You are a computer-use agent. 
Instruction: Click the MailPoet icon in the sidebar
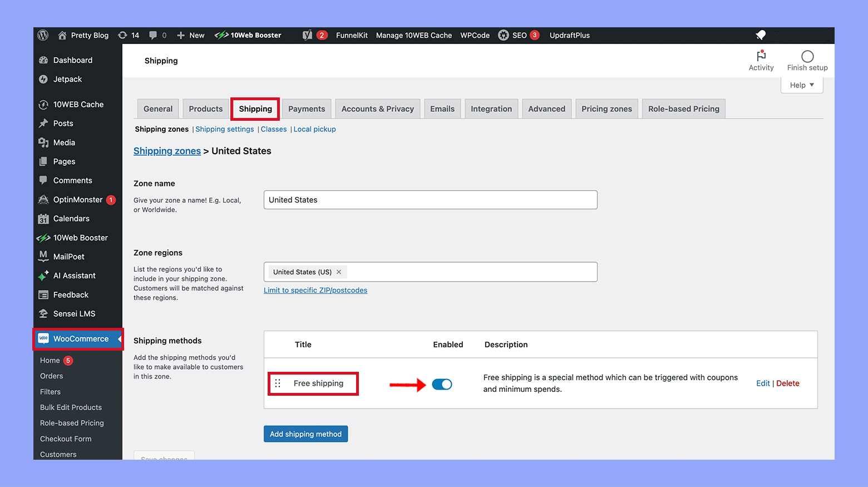click(43, 257)
